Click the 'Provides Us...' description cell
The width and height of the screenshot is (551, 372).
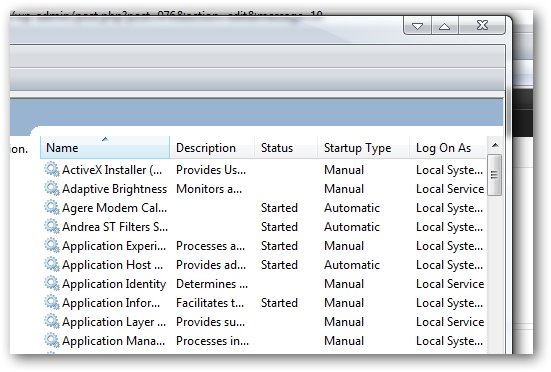click(211, 170)
